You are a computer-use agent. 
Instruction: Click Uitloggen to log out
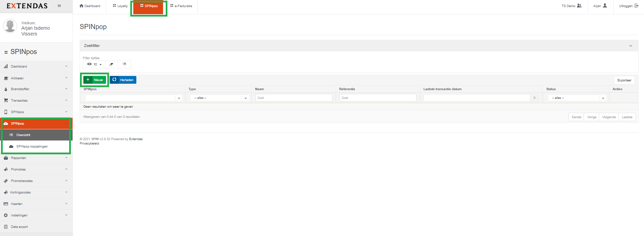(629, 6)
